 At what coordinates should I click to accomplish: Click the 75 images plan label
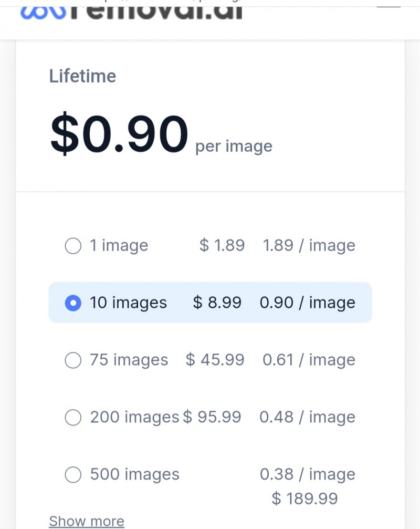pos(129,360)
